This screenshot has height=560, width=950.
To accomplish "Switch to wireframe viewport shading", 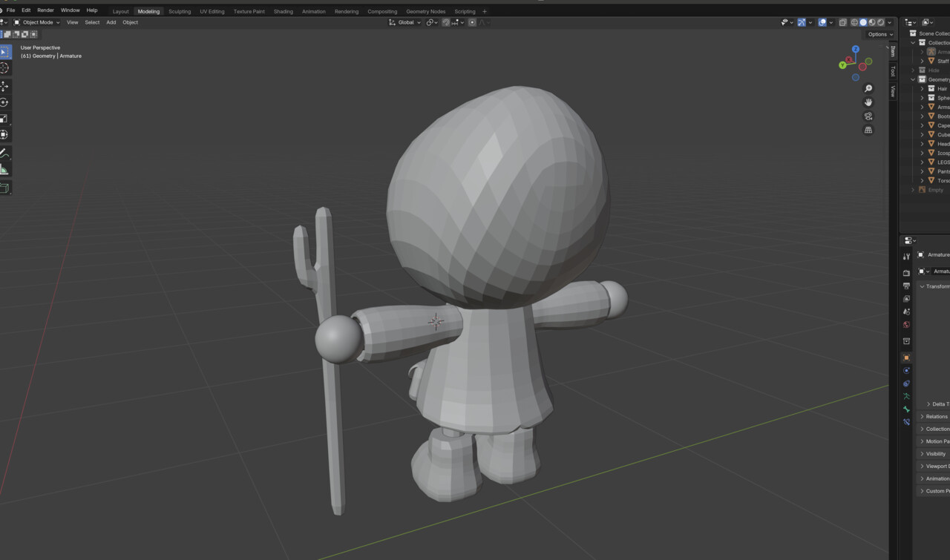I will click(x=854, y=22).
